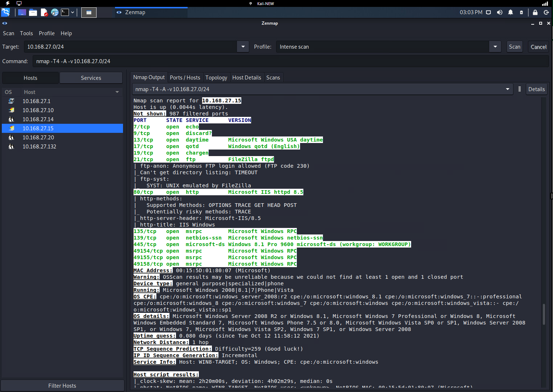This screenshot has height=392, width=553.
Task: Click the OS column header
Action: 8,92
